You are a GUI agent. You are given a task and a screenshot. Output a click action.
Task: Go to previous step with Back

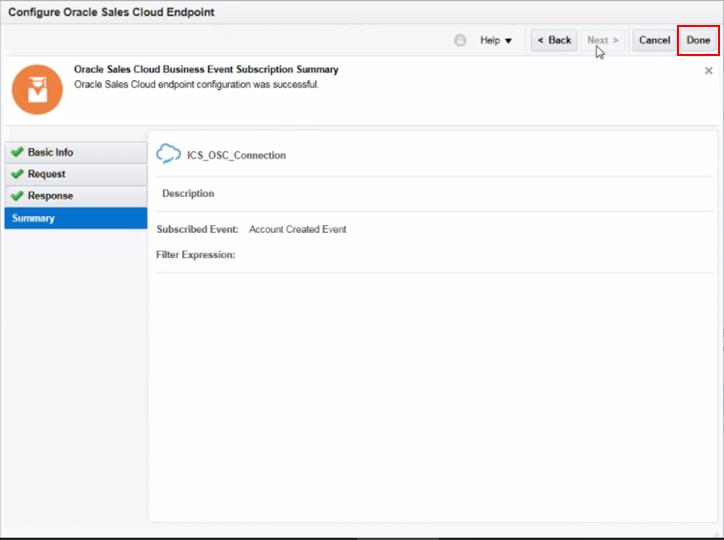pos(554,41)
